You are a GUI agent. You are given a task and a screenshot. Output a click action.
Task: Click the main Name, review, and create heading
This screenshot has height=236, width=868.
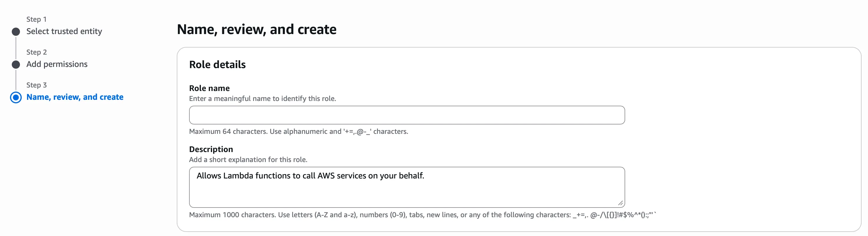[x=256, y=29]
